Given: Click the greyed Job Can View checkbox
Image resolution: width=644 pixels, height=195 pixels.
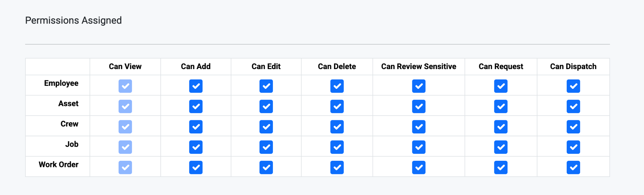Looking at the screenshot, I should [x=125, y=147].
